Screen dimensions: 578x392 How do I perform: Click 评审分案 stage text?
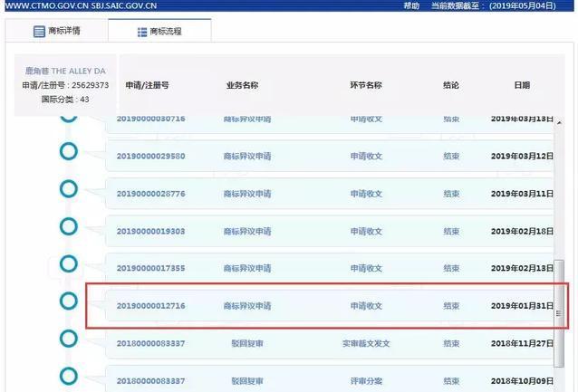pyautogui.click(x=366, y=381)
